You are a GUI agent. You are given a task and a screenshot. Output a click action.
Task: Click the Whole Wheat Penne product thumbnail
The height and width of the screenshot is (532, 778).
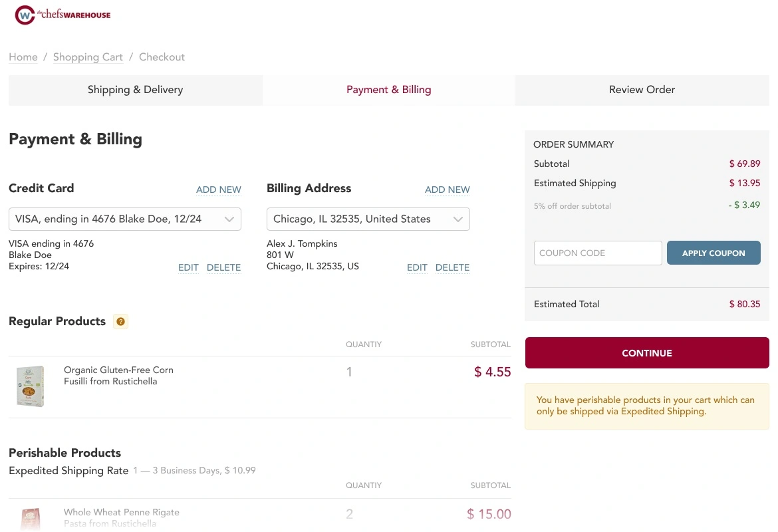pos(31,519)
